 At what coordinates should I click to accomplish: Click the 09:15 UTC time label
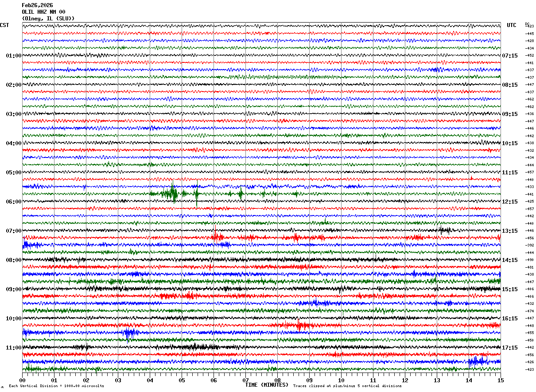[510, 114]
